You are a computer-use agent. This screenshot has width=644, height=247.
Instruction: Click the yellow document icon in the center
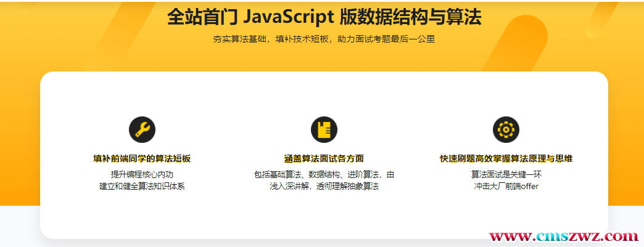[324, 129]
